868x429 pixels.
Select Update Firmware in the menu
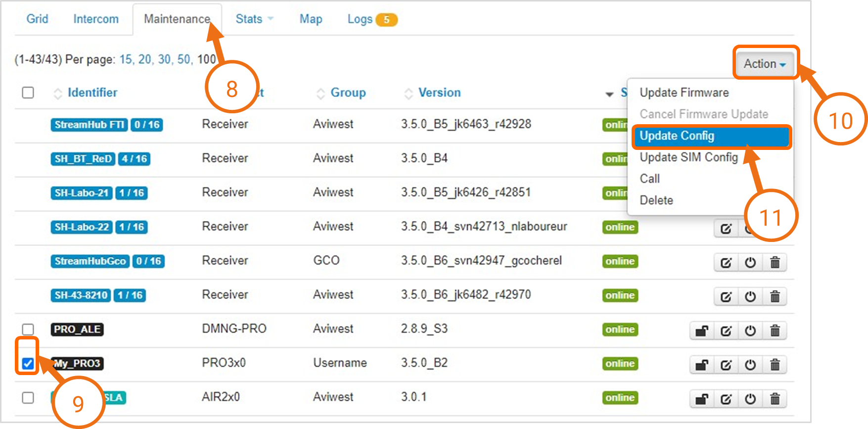(x=684, y=93)
